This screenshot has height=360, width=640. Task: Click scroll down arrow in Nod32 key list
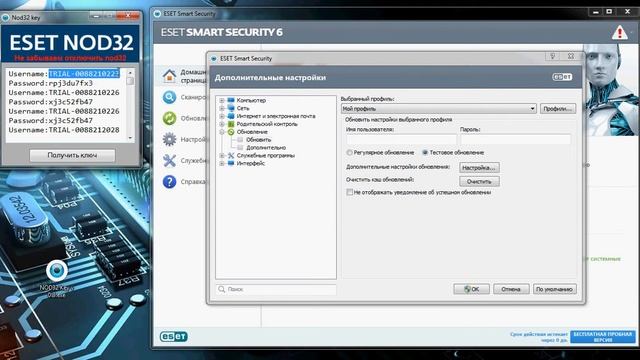tap(130, 138)
